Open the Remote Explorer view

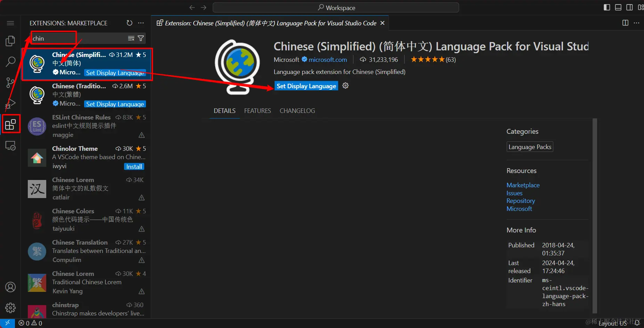point(10,146)
